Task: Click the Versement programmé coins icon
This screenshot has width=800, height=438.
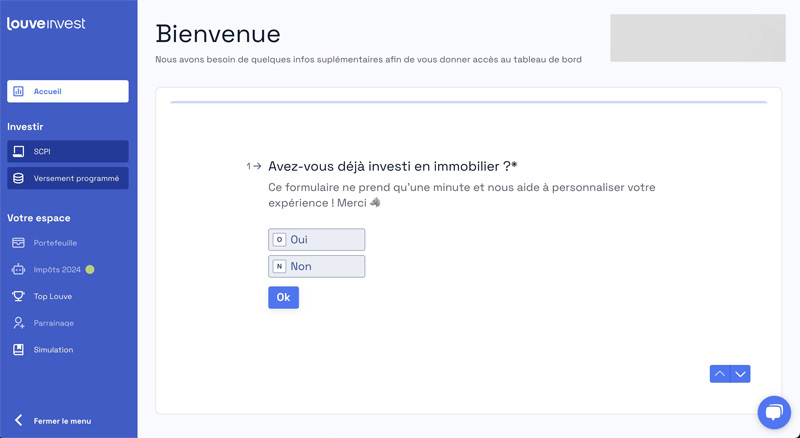Action: click(18, 178)
